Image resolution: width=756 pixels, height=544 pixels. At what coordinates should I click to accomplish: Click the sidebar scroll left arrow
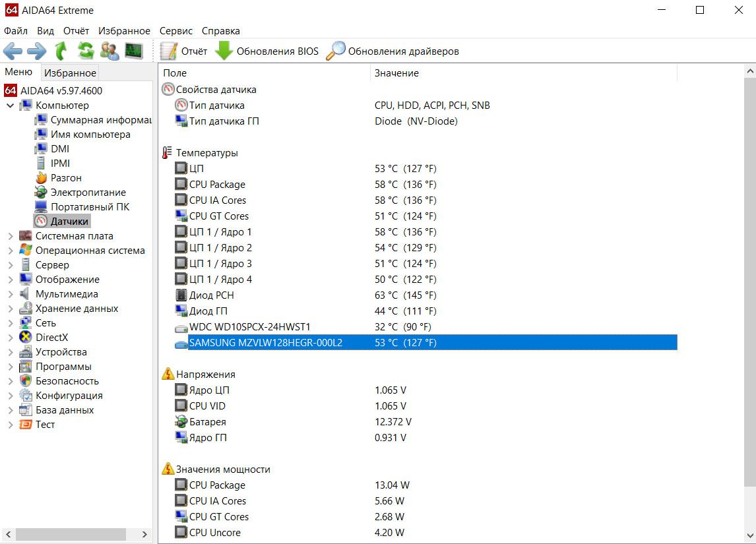8,534
